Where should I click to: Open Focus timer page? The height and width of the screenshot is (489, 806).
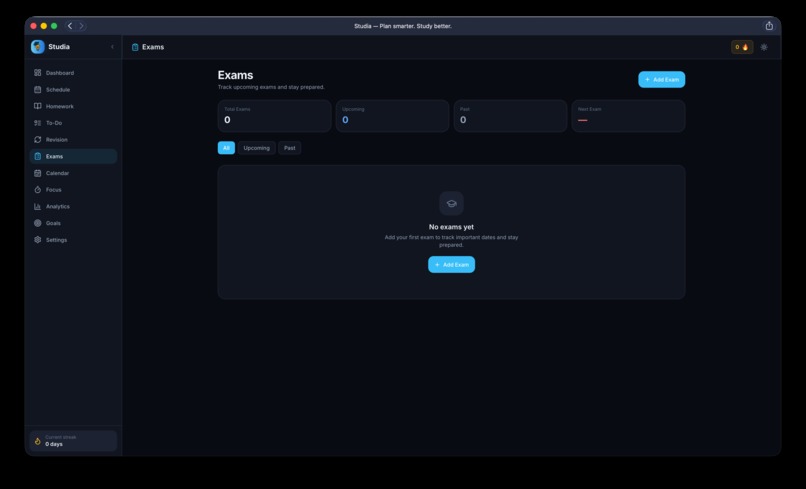pyautogui.click(x=73, y=190)
